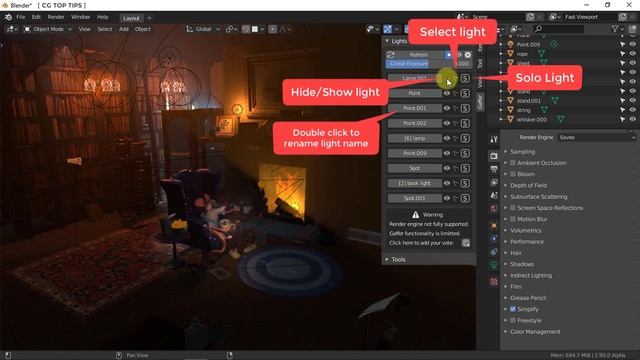Add a new workspace with plus button
640x360 pixels.
coord(149,18)
